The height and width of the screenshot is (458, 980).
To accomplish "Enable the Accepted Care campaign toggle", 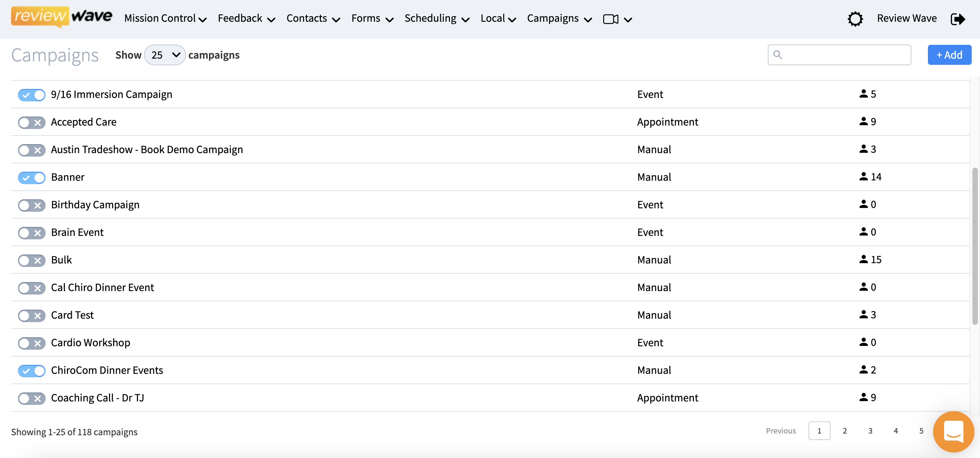I will click(x=32, y=122).
